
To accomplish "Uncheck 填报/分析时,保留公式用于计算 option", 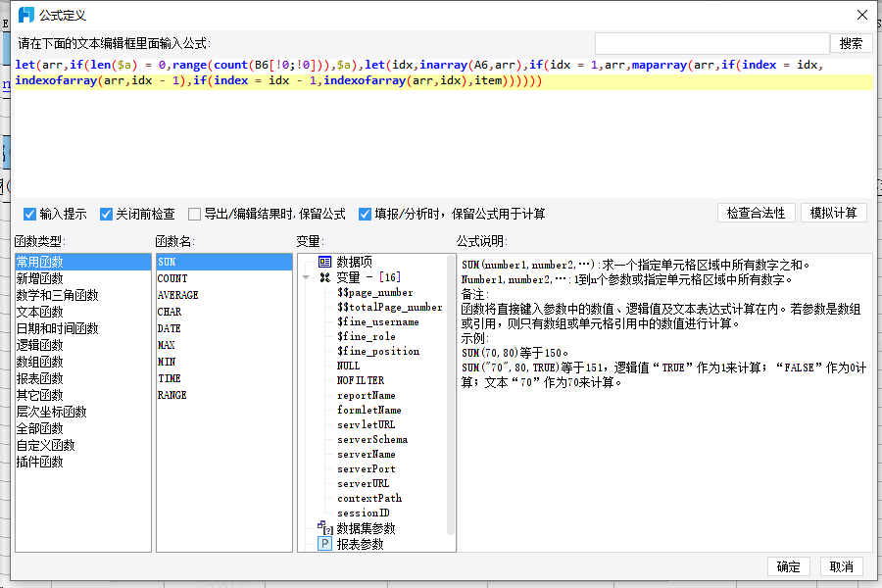I will 366,214.
